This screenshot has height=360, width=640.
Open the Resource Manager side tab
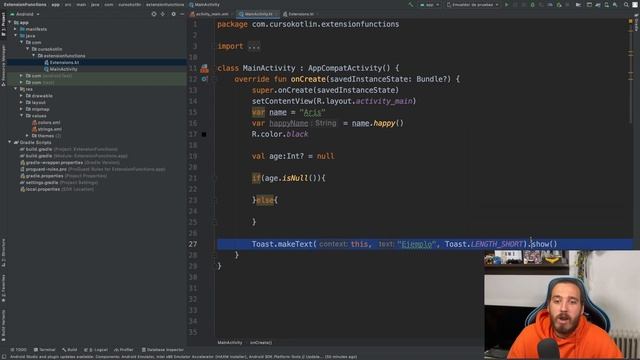tap(3, 65)
